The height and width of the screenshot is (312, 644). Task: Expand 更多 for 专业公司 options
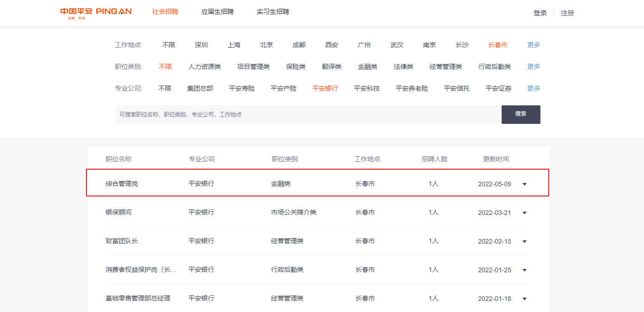[534, 88]
